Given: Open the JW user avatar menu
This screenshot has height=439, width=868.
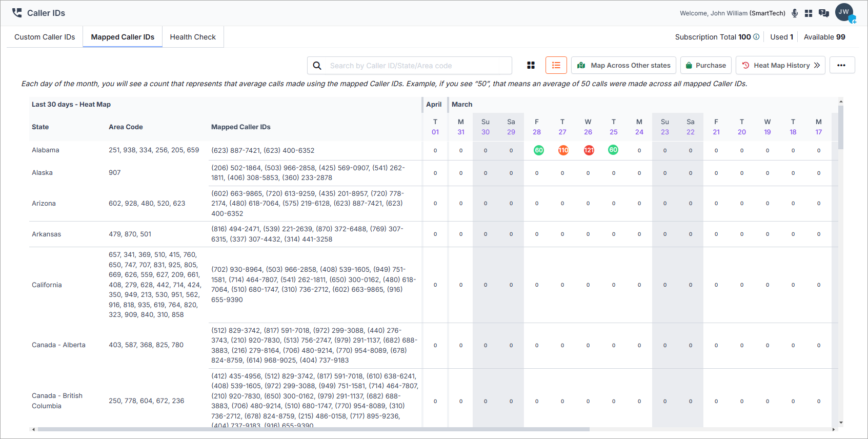Looking at the screenshot, I should point(844,12).
